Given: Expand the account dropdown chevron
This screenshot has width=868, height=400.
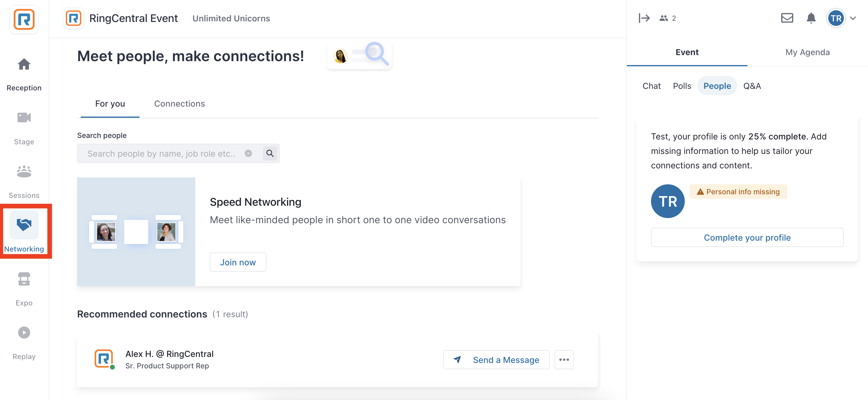Looking at the screenshot, I should click(x=853, y=18).
